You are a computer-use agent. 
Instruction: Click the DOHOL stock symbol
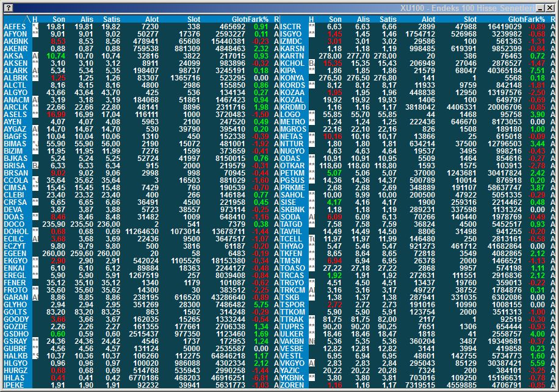16,232
